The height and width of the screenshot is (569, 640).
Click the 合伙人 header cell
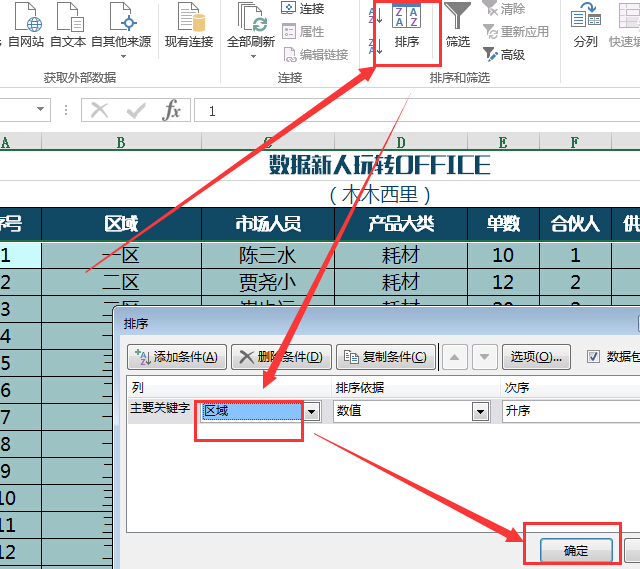tap(575, 224)
